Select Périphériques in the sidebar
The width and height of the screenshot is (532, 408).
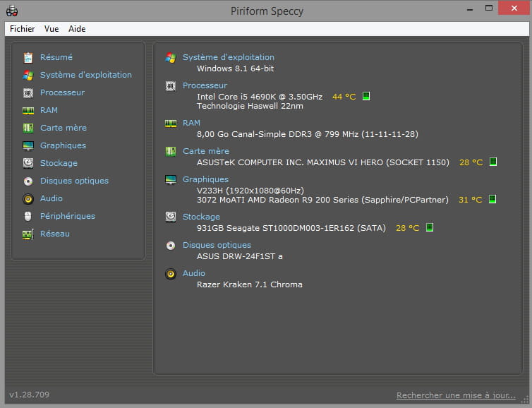click(x=68, y=216)
